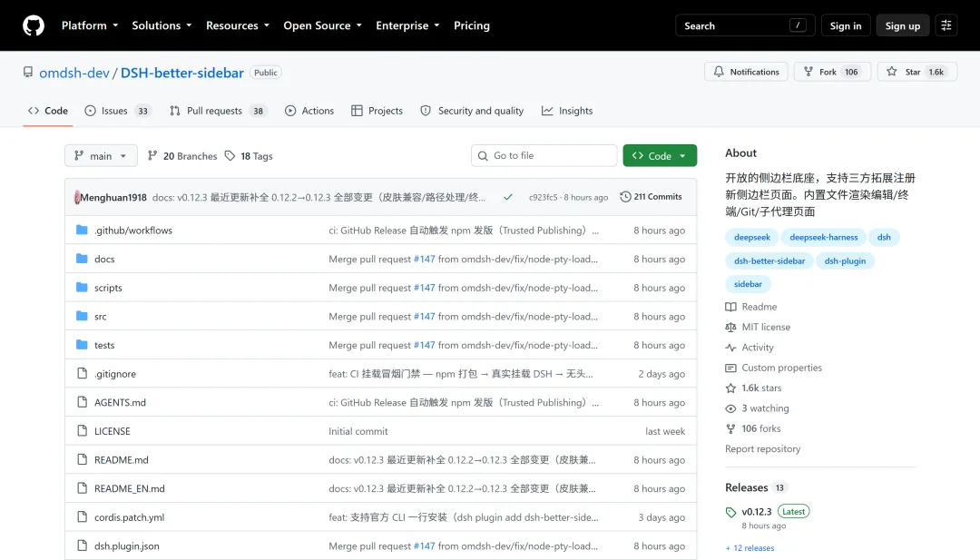The image size is (980, 560).
Task: Open the cordis.patch.yml file
Action: point(130,517)
